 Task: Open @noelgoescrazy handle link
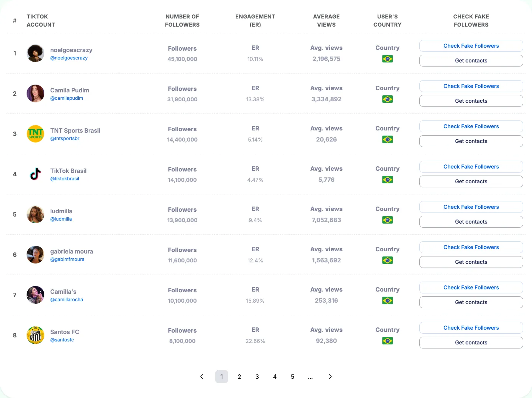coord(69,58)
